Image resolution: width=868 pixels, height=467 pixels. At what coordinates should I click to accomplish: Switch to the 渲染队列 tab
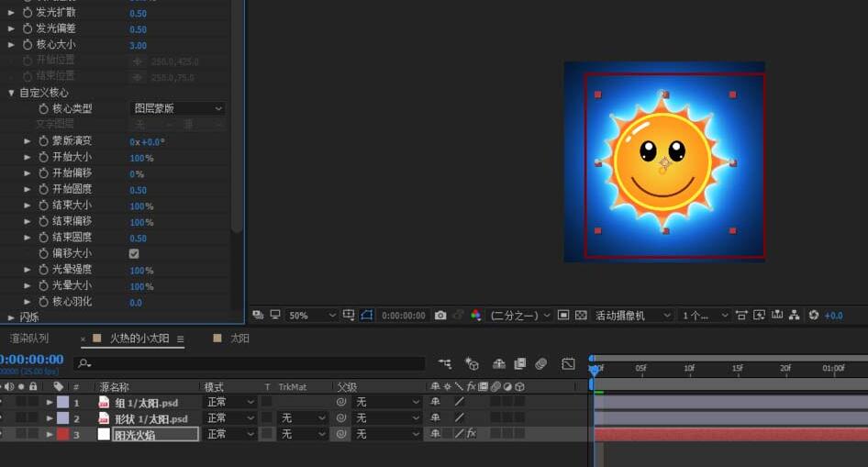pyautogui.click(x=29, y=339)
